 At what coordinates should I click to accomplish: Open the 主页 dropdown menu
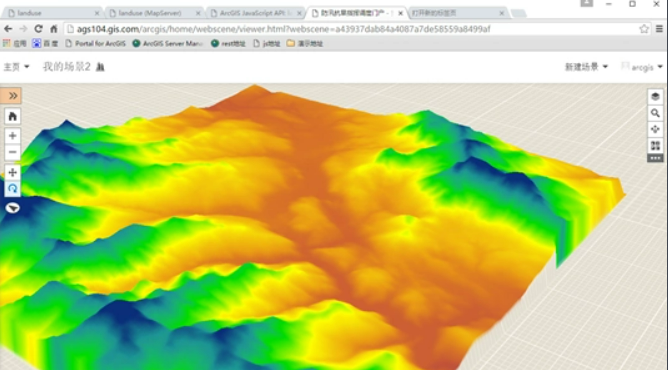[x=16, y=67]
